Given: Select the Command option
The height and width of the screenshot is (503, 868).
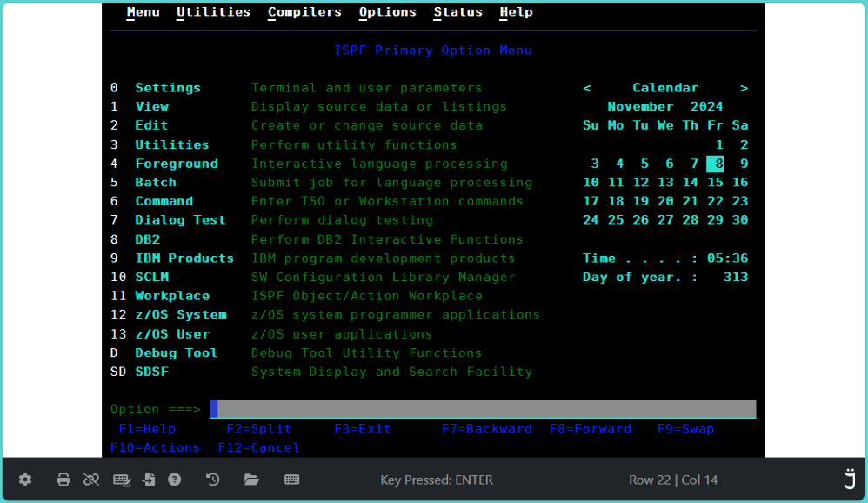Looking at the screenshot, I should click(164, 201).
